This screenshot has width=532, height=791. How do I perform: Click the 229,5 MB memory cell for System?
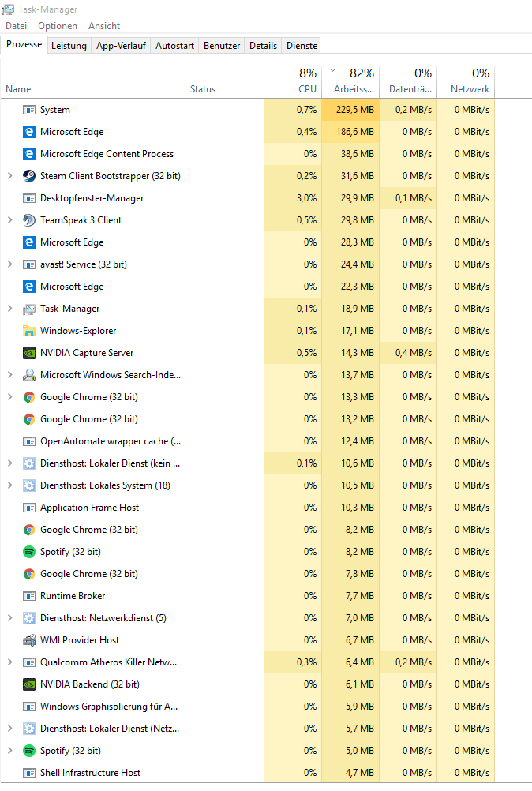[x=354, y=110]
